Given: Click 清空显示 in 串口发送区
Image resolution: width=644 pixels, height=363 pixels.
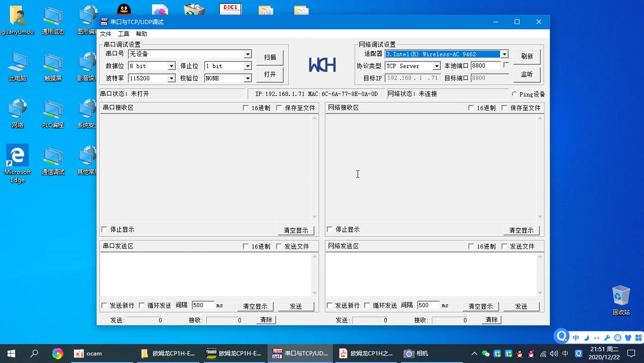Looking at the screenshot, I should pos(255,306).
